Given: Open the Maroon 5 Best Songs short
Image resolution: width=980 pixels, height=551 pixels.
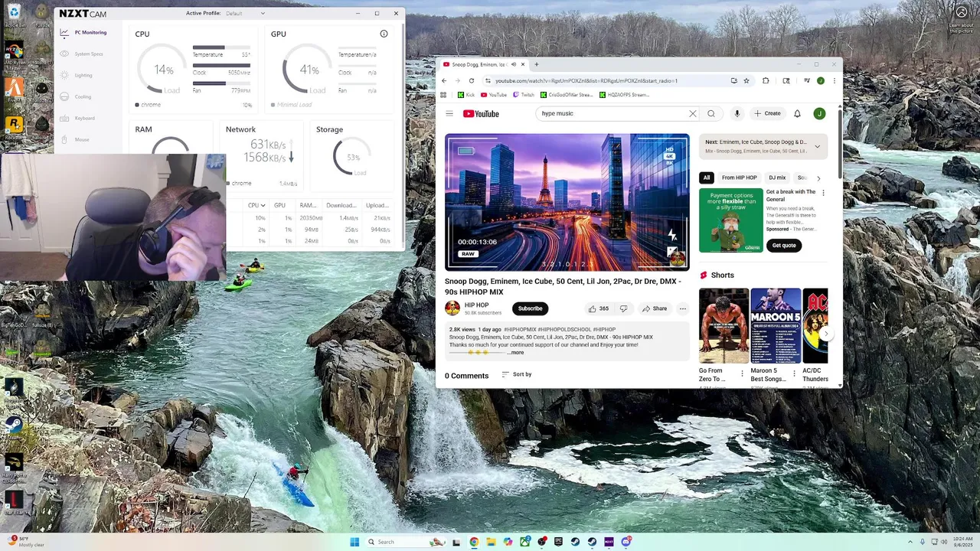Looking at the screenshot, I should [x=776, y=325].
